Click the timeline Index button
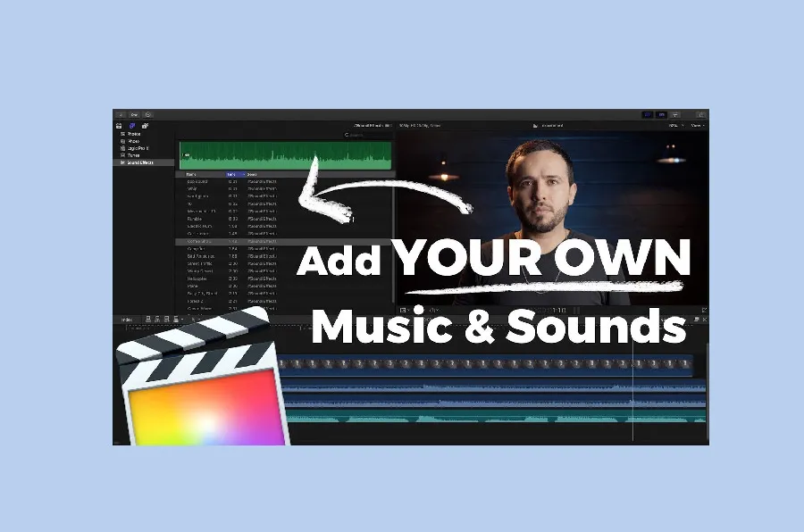 (x=125, y=319)
